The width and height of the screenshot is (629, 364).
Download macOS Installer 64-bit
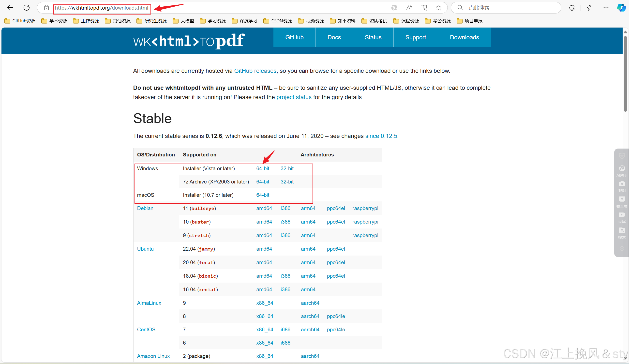coord(263,195)
